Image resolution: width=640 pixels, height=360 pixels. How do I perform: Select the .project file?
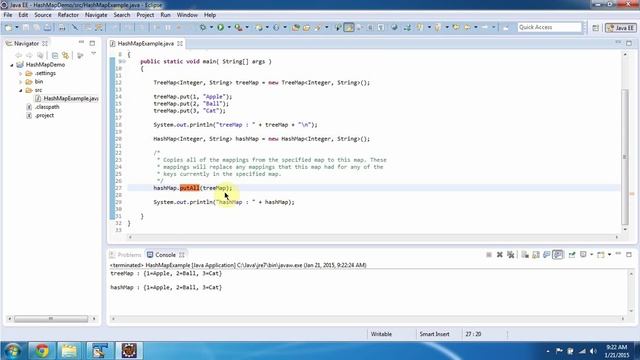point(40,116)
